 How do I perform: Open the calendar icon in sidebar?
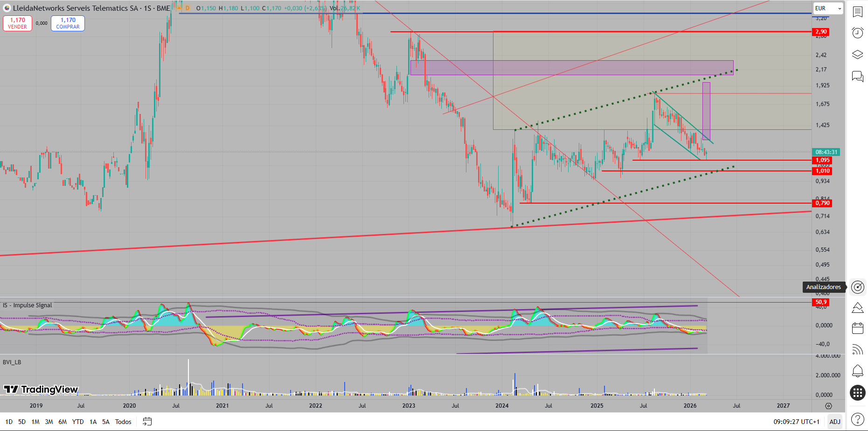pyautogui.click(x=857, y=328)
